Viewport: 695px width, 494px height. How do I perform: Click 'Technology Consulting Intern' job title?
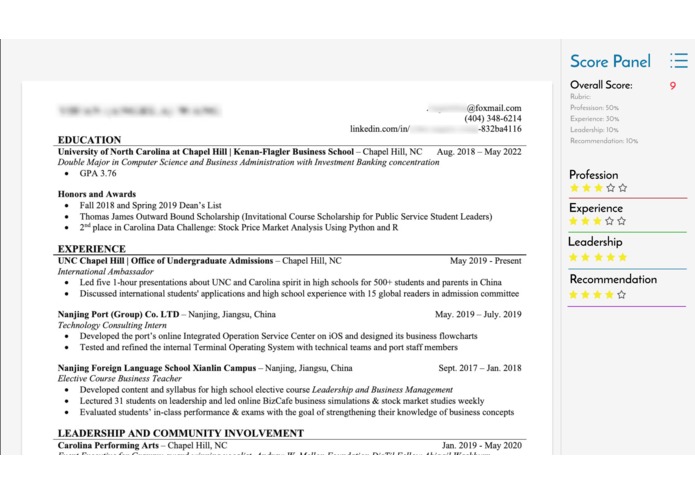[x=112, y=325]
